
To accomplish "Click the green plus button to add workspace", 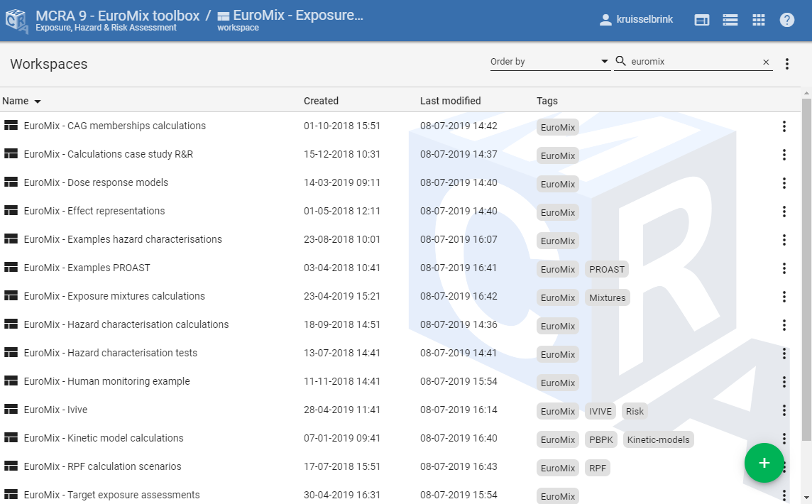I will click(764, 463).
